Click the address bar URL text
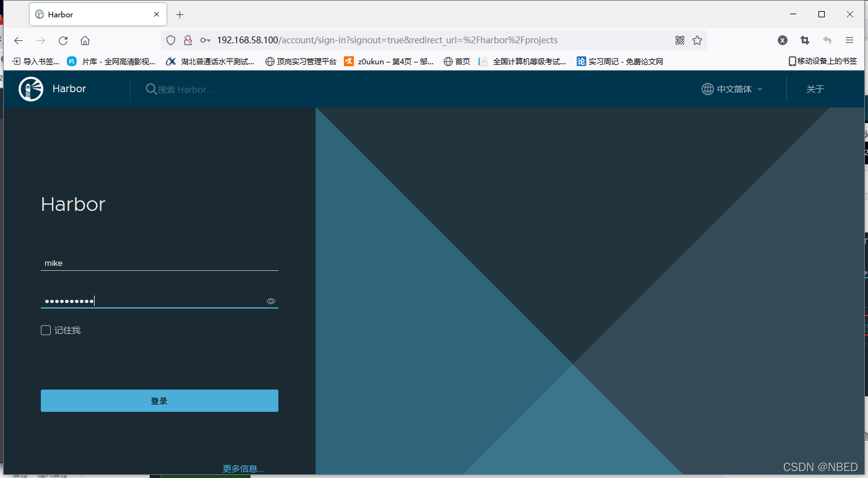This screenshot has height=478, width=868. tap(387, 40)
